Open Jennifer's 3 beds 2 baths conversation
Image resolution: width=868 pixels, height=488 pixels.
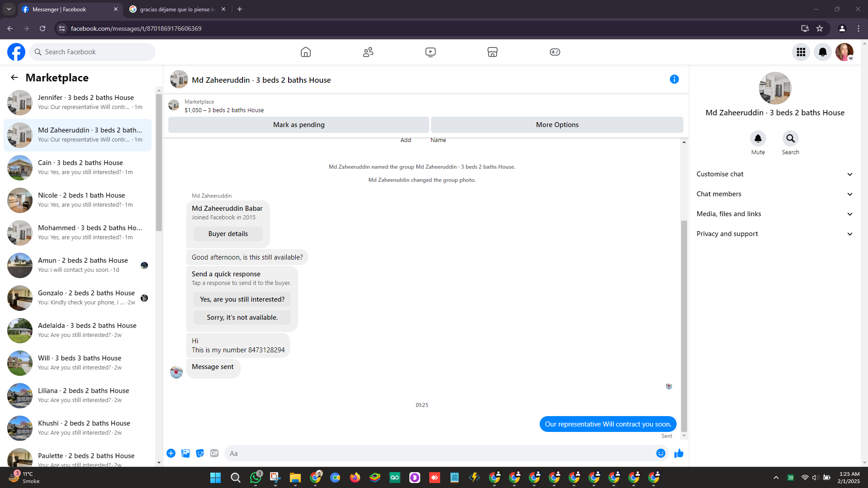(x=77, y=102)
